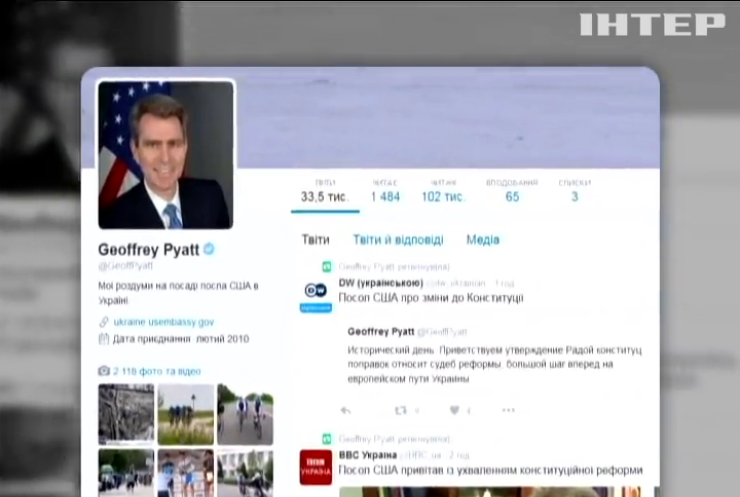Screen dimensions: 740x497
Task: Open the BBC Україна avatar
Action: (316, 467)
